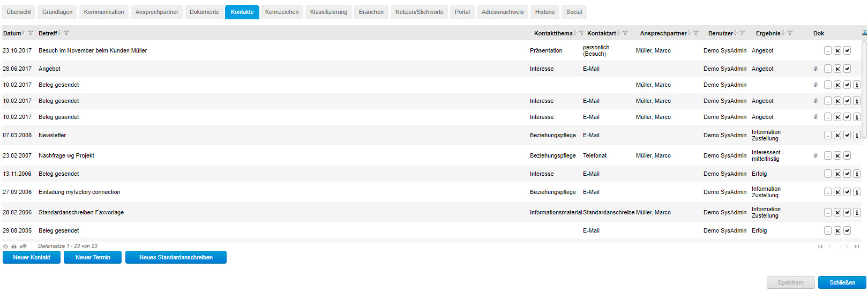Open details button for Besuch im November row
Screen dimensions: 868x291
coord(828,50)
